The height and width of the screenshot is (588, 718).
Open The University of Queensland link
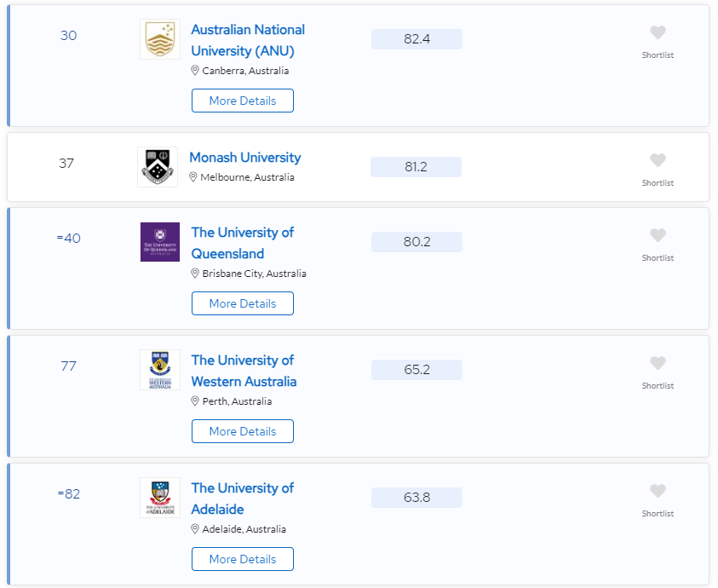point(242,243)
